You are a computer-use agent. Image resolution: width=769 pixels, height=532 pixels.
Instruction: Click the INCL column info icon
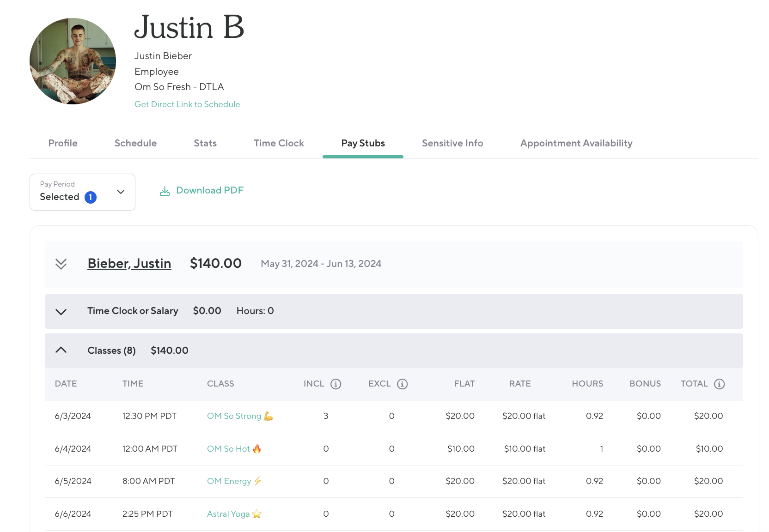(336, 384)
